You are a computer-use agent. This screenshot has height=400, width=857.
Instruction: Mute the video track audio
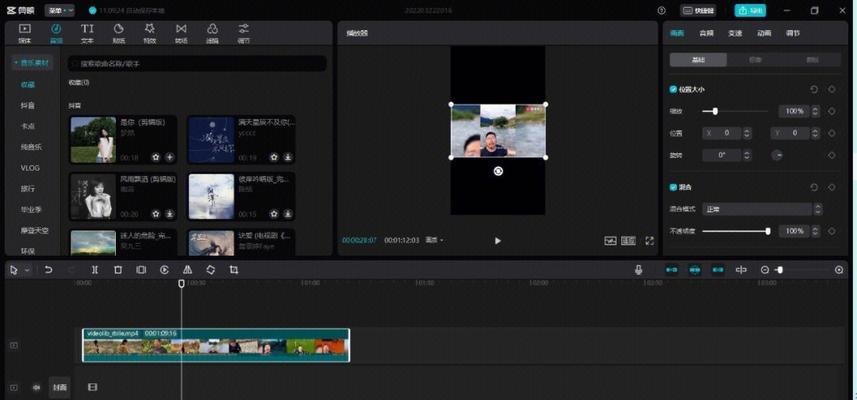[37, 387]
